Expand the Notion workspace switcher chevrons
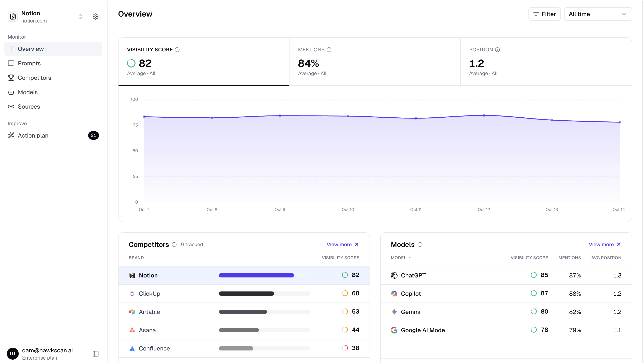 [x=80, y=17]
